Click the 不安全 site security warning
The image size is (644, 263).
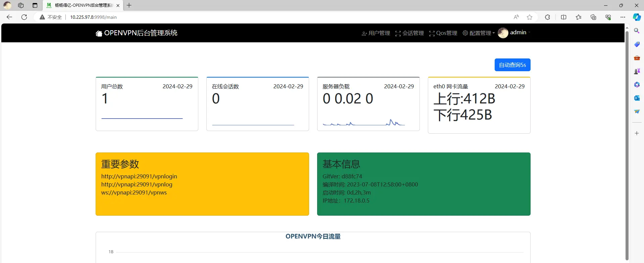[x=51, y=17]
